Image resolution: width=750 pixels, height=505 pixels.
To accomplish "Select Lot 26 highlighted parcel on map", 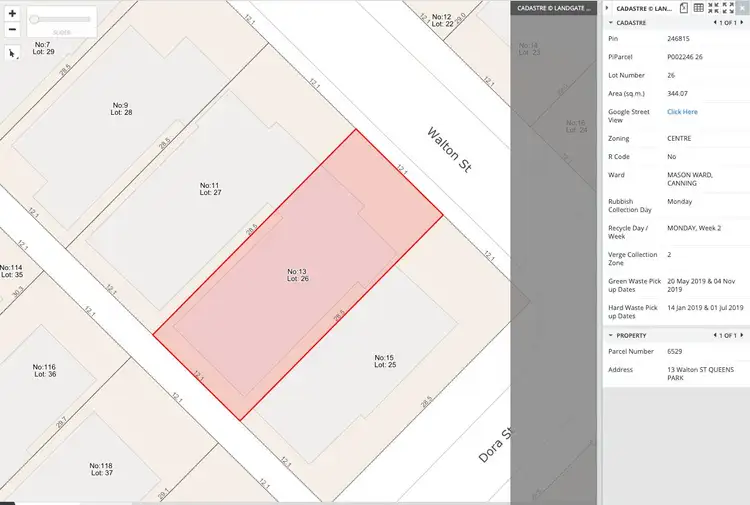I will (297, 275).
